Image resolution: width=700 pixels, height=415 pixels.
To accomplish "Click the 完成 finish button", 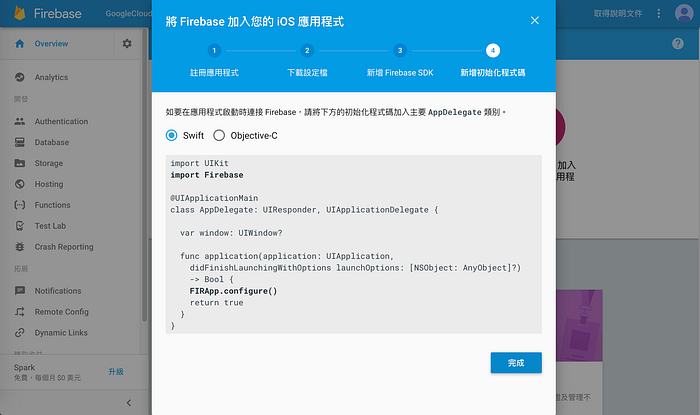I will point(516,363).
